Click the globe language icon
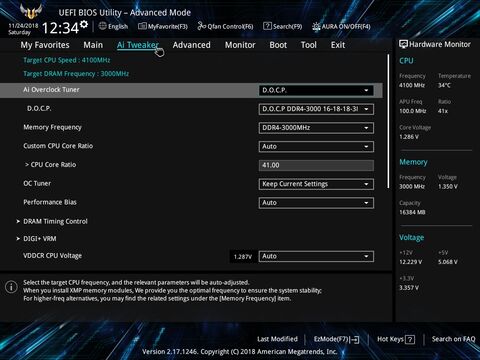Viewport: 480px width, 360px height. tap(103, 26)
